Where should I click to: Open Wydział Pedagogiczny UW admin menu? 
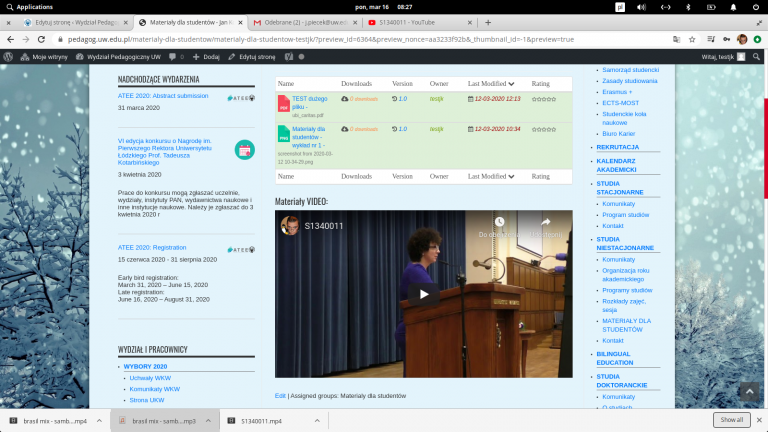click(x=118, y=57)
